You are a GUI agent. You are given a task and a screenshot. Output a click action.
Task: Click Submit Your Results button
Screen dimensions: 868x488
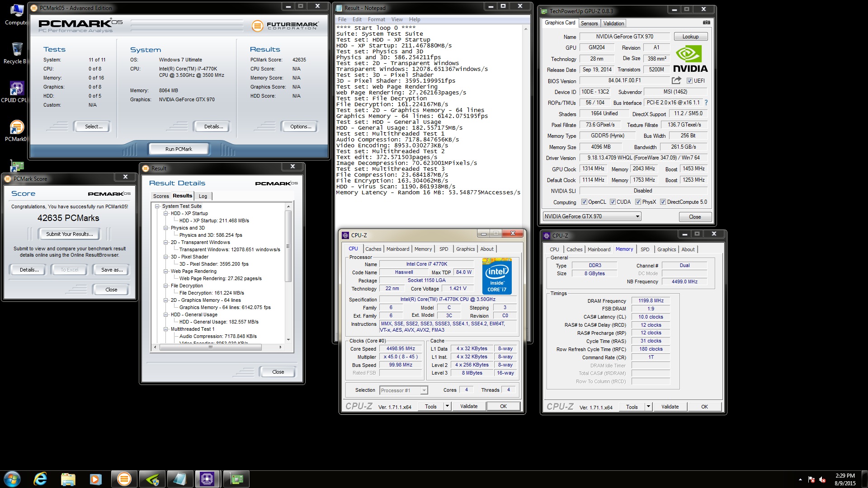(x=70, y=234)
